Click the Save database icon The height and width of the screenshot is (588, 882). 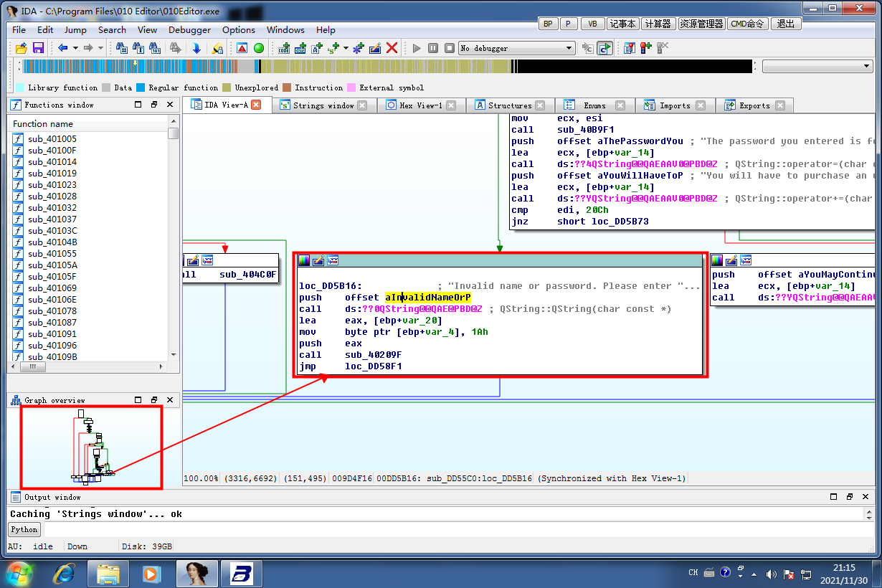pos(38,48)
